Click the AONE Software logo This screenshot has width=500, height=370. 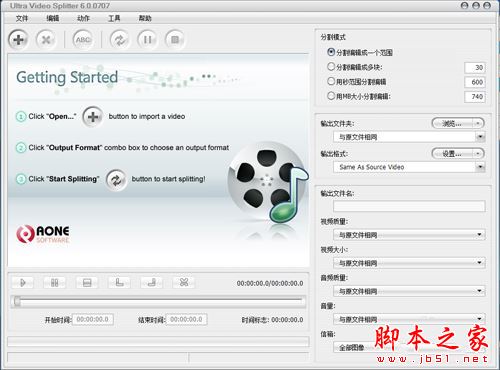(x=43, y=234)
